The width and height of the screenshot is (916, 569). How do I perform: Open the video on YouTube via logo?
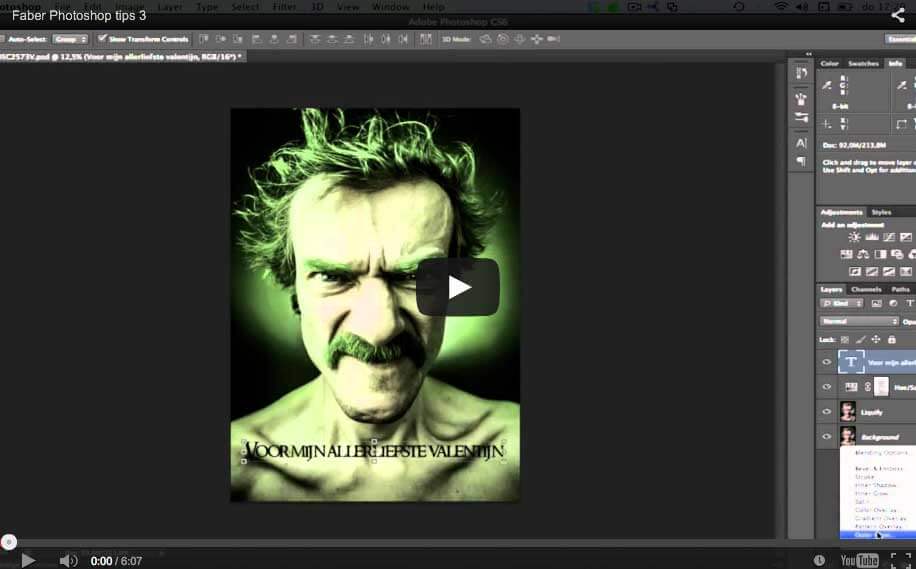(x=859, y=560)
